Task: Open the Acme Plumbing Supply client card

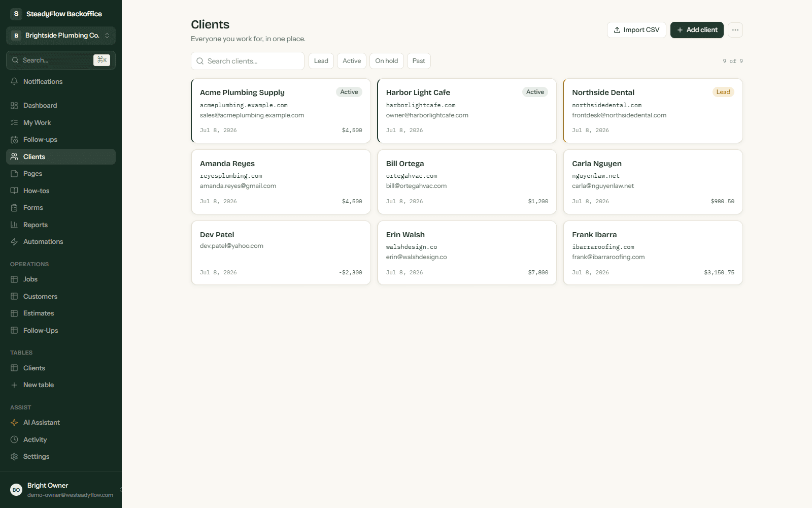Action: click(281, 111)
